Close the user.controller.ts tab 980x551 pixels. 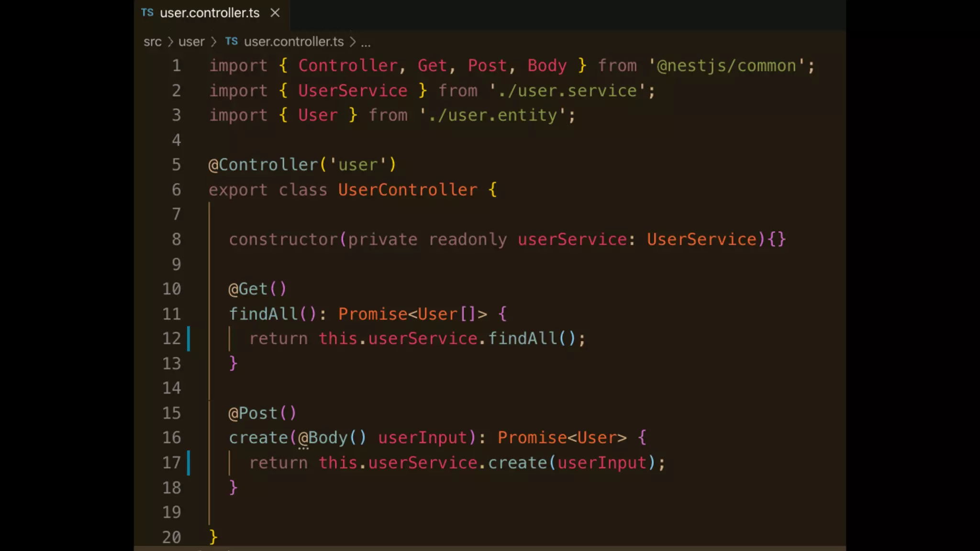(x=275, y=12)
